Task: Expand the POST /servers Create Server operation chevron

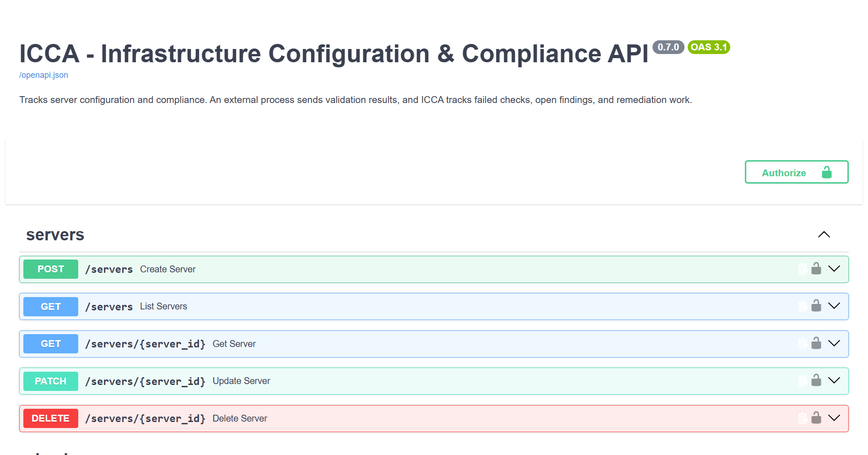Action: click(834, 269)
